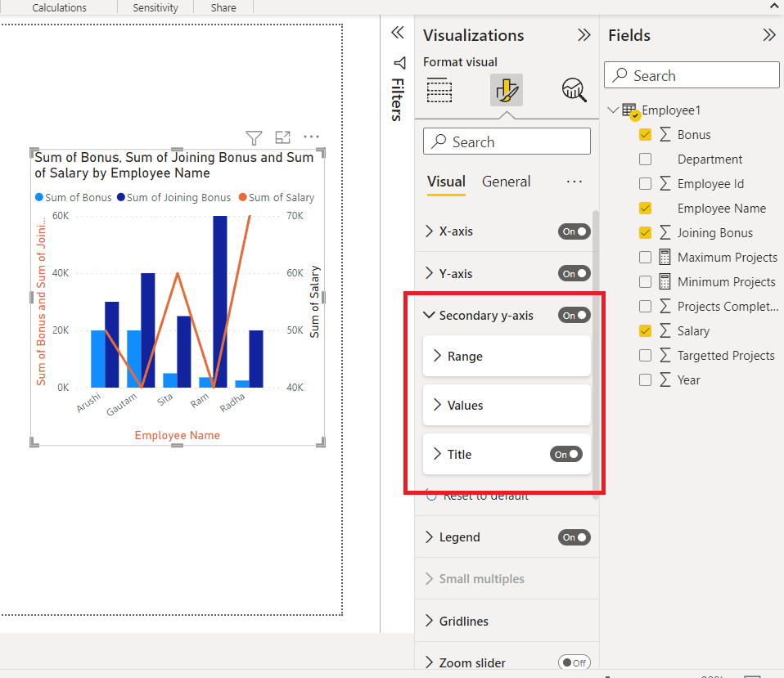Click the format pane vertical scrollbar
Viewport: 784px width, 678px height.
coord(596,355)
